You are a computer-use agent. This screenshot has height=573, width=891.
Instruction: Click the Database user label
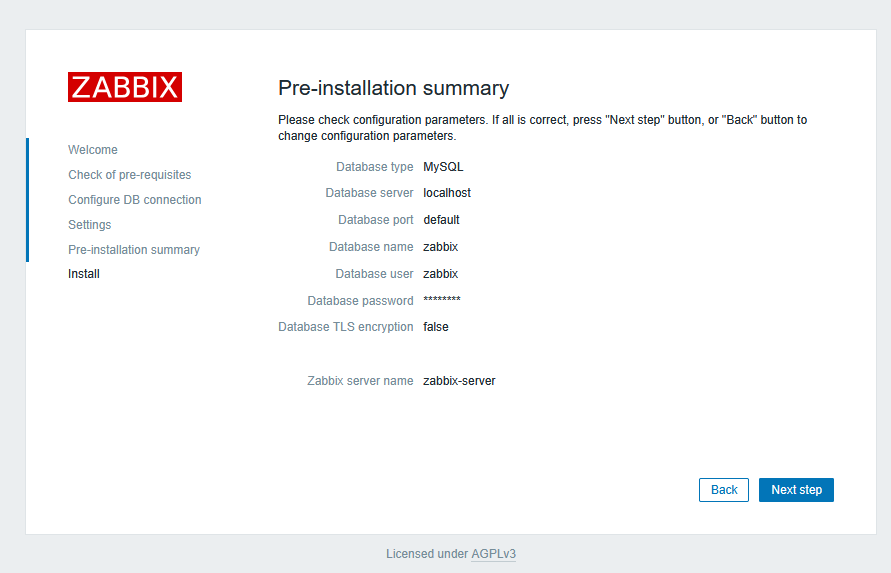(x=374, y=274)
